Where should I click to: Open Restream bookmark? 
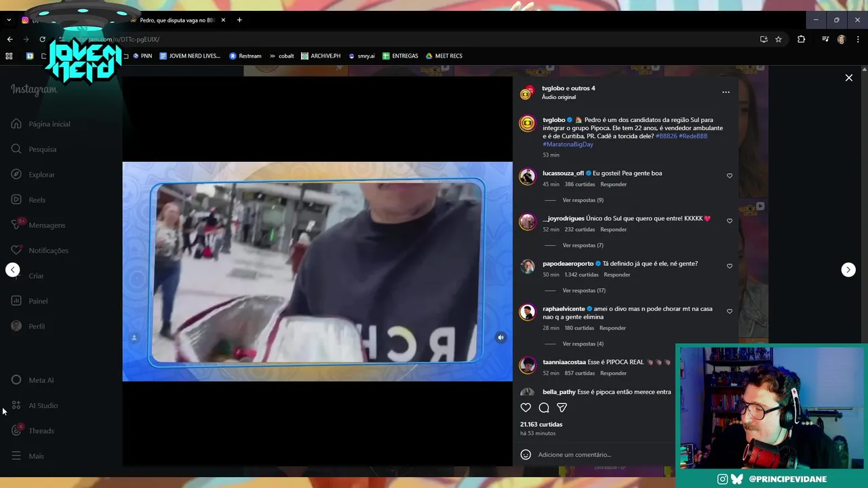pyautogui.click(x=245, y=56)
